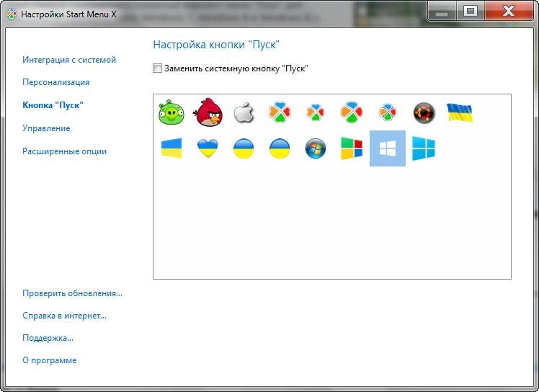
Task: Pick the silver Apple logo button icon
Action: (244, 112)
